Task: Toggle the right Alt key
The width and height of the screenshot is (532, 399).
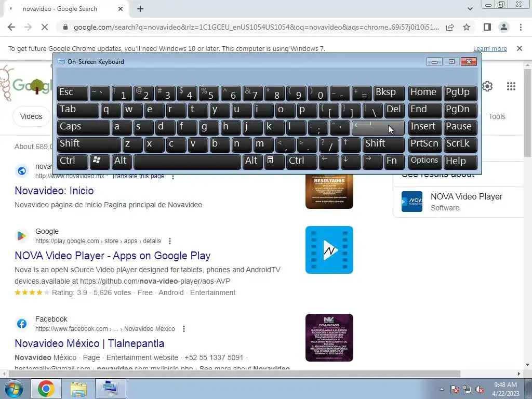Action: pos(252,162)
